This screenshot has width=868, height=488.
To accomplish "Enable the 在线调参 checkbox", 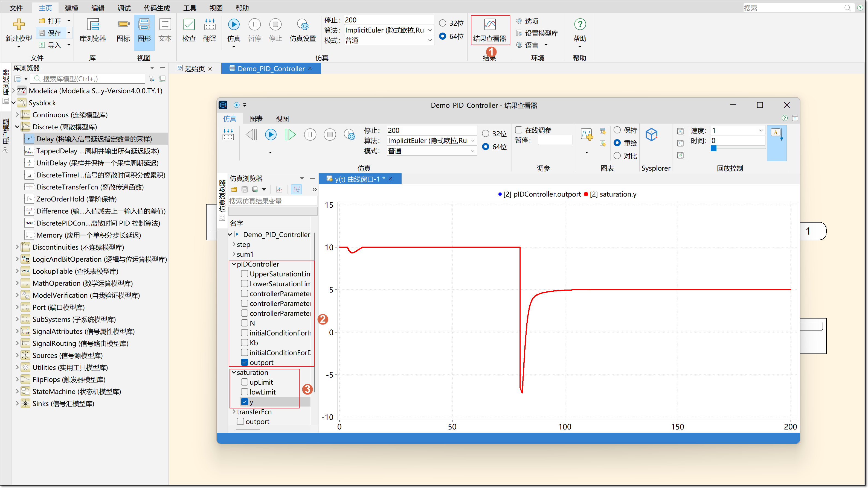I will (x=519, y=130).
